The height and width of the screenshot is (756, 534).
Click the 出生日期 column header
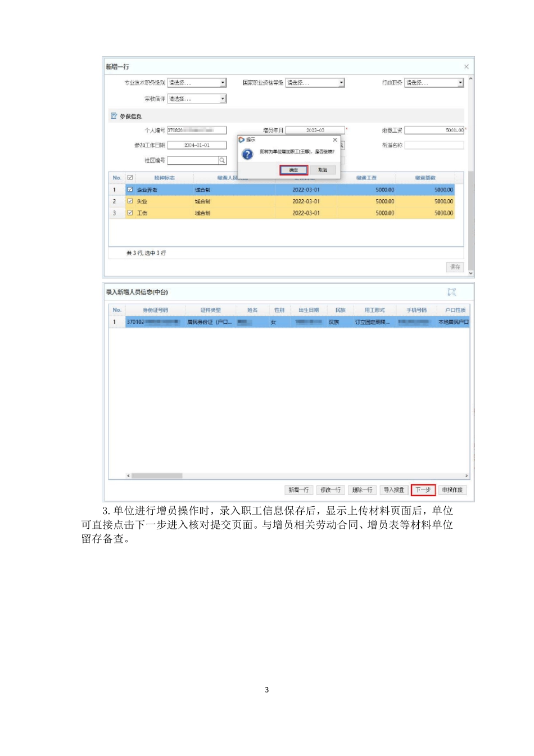(x=309, y=310)
